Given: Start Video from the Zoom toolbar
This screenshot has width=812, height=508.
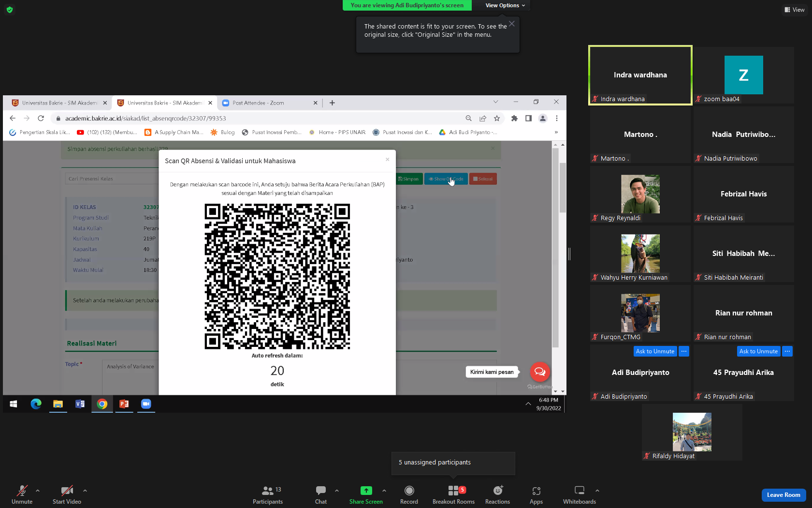Looking at the screenshot, I should coord(67,494).
